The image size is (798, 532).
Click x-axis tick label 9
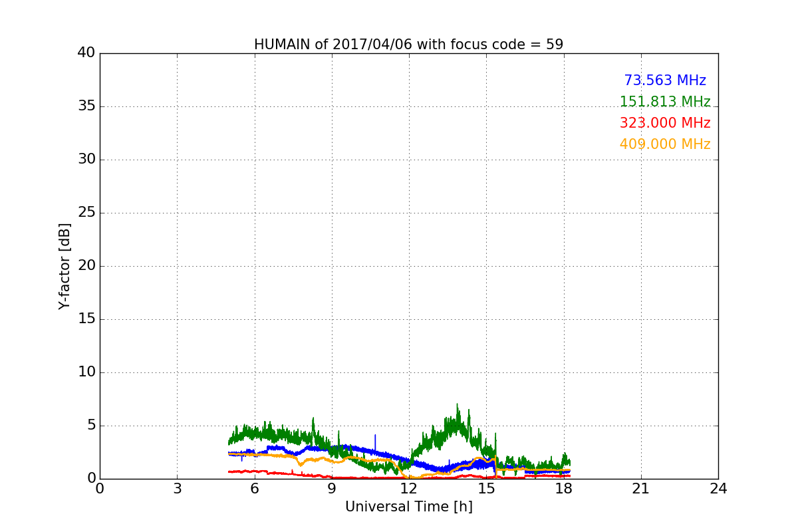[332, 489]
